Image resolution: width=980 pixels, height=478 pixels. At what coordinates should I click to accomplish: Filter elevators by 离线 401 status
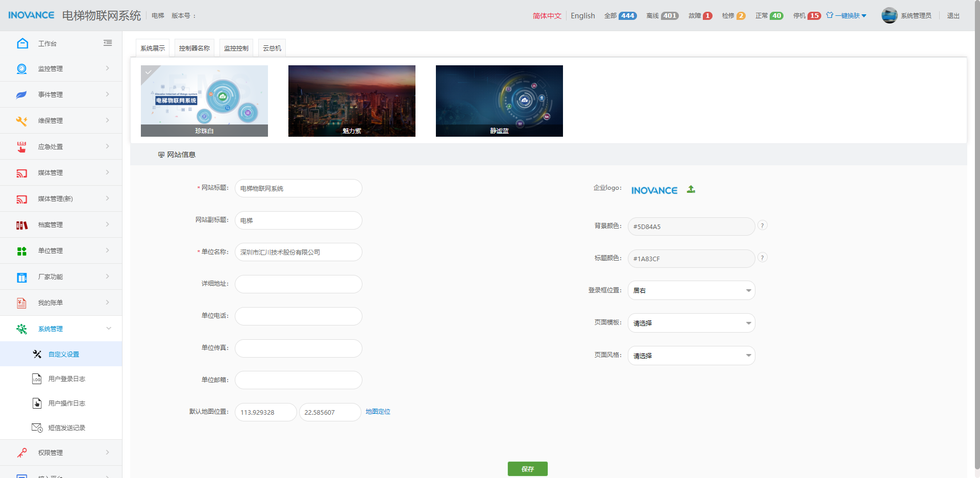tap(662, 16)
